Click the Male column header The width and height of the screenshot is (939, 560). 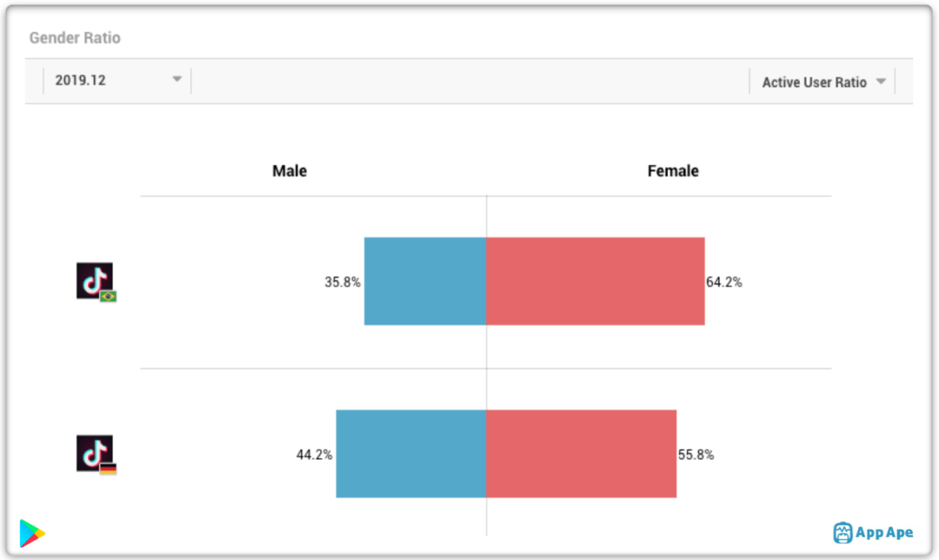click(290, 171)
